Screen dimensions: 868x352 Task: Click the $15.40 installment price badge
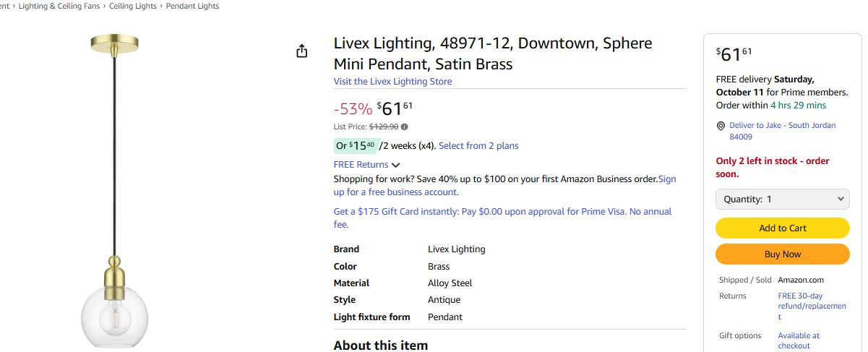tap(356, 146)
